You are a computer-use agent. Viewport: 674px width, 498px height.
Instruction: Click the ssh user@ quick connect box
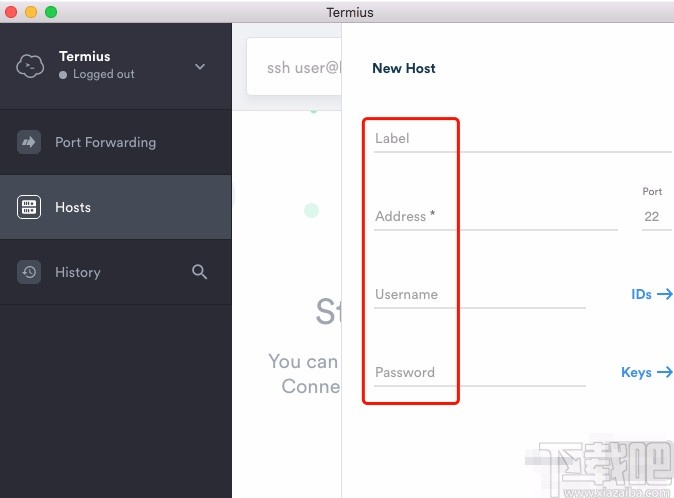pyautogui.click(x=294, y=67)
